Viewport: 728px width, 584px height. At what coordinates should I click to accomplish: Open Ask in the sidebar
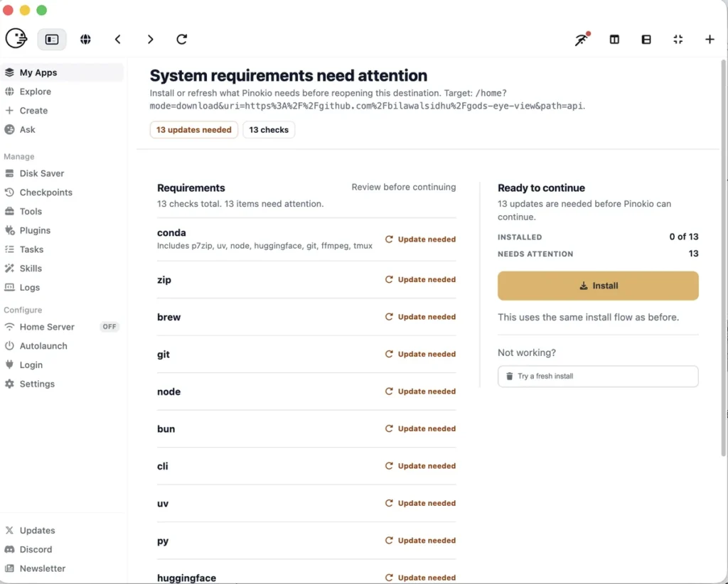(63, 129)
